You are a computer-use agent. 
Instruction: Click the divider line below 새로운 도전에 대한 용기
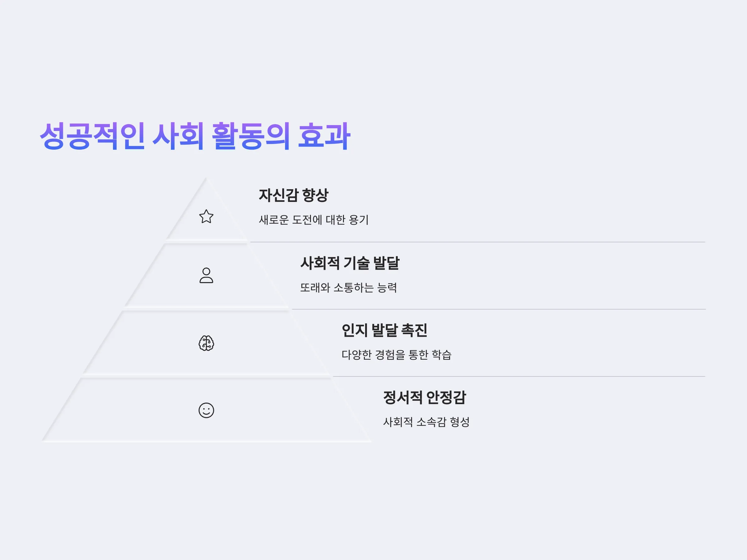(477, 242)
